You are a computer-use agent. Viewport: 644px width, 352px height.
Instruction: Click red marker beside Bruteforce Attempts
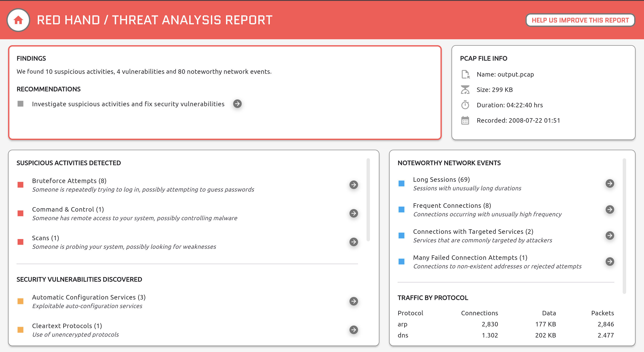tap(20, 185)
